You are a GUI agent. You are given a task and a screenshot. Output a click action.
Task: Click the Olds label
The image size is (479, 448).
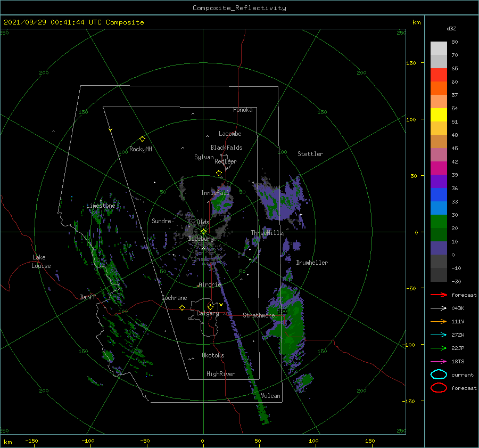click(x=203, y=222)
